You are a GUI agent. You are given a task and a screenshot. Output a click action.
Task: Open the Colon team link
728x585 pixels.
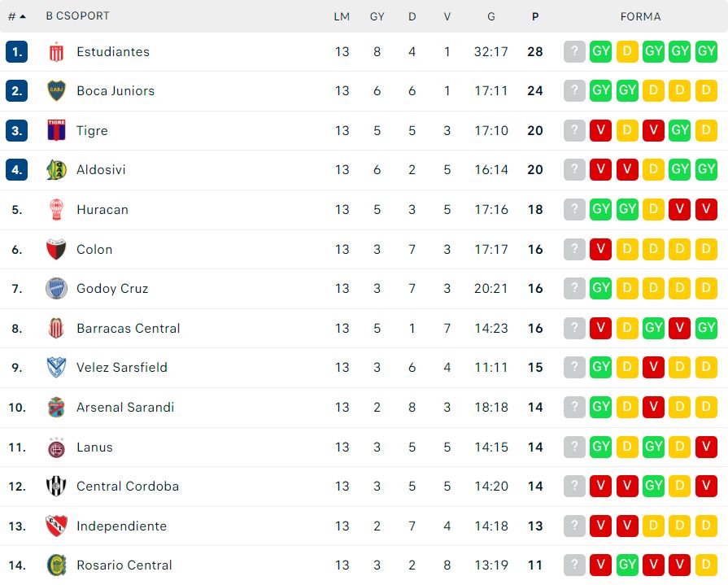(94, 249)
